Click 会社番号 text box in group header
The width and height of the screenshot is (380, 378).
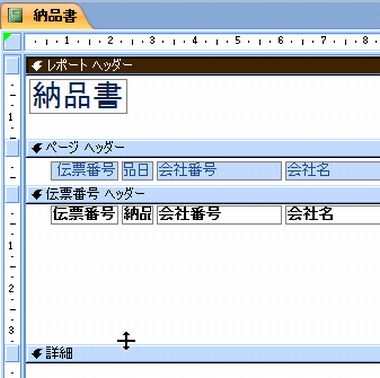point(219,214)
